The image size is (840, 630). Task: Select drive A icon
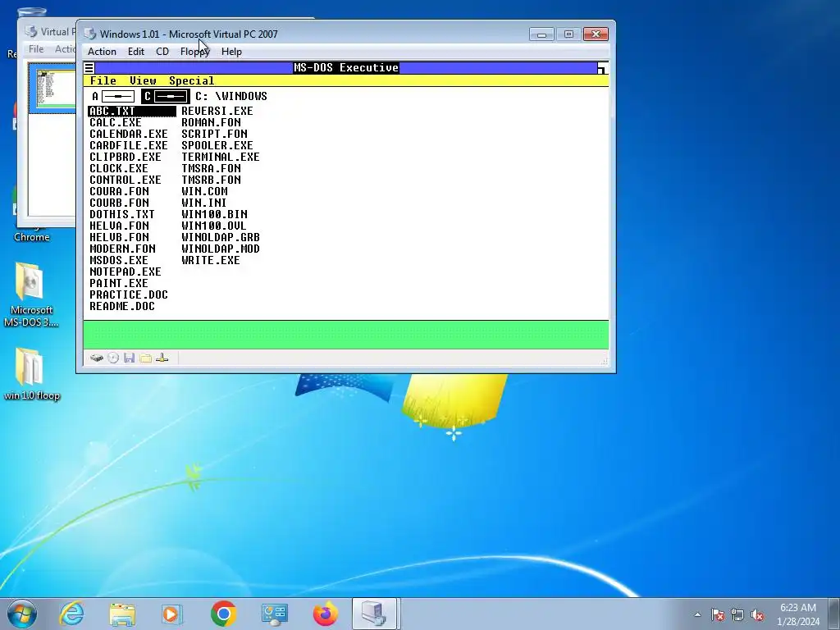tap(113, 97)
